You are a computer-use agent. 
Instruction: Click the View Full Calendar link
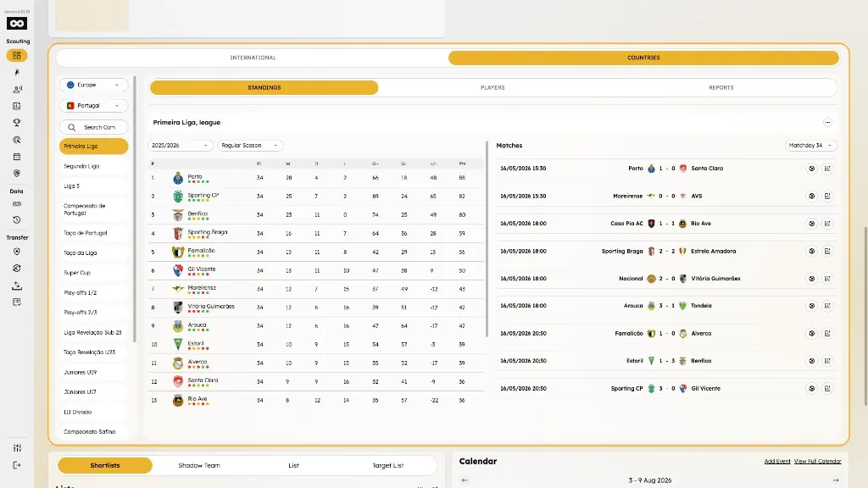(x=818, y=462)
